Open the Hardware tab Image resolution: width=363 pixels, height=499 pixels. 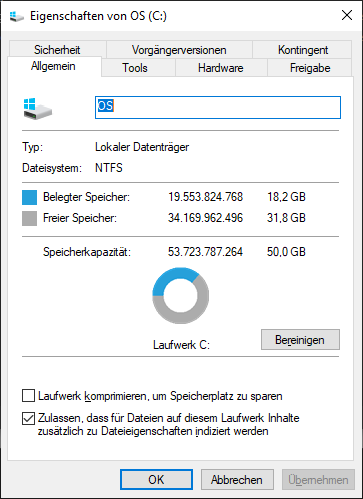pyautogui.click(x=221, y=68)
